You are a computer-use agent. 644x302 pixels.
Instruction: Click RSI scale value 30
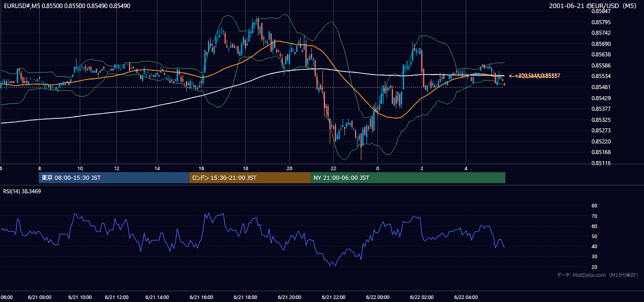[x=594, y=257]
